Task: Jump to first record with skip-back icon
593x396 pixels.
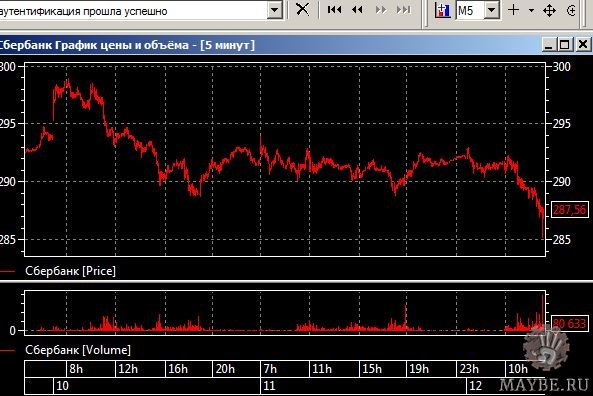Action: (x=334, y=9)
